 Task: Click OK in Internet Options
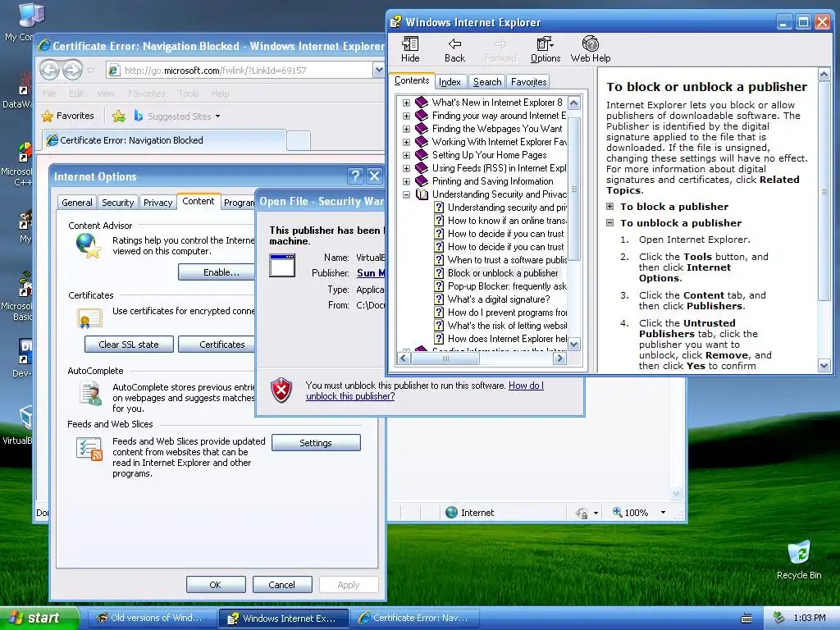coord(216,584)
